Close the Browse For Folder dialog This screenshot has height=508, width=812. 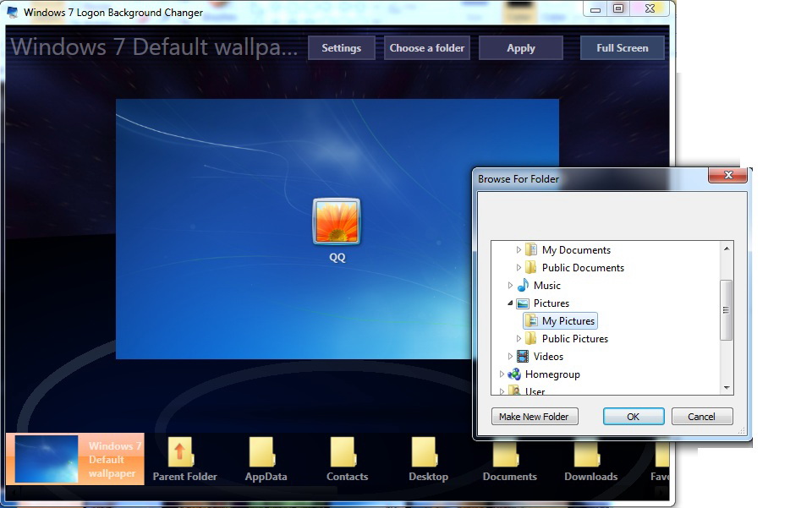(x=727, y=175)
